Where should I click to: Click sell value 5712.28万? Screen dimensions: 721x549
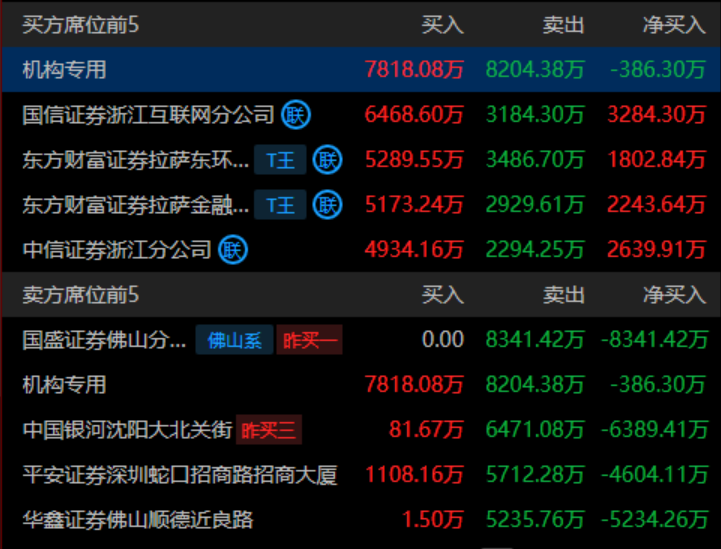click(535, 475)
